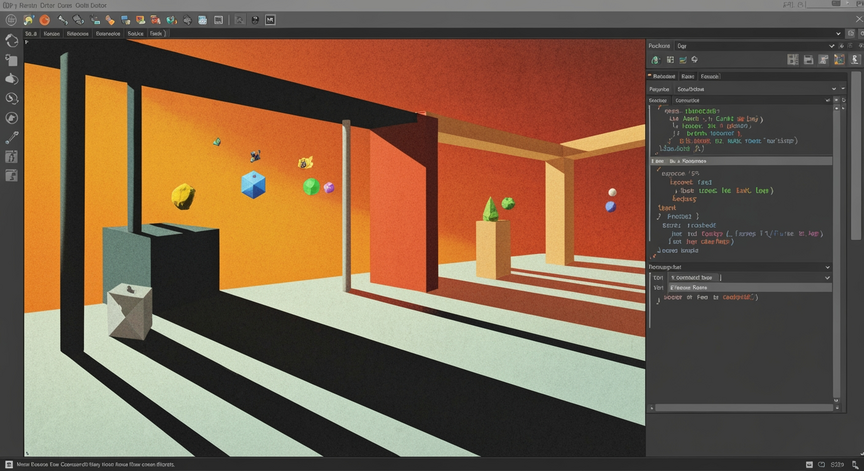
Task: Click the highlighted header between code blocks
Action: pyautogui.click(x=740, y=161)
